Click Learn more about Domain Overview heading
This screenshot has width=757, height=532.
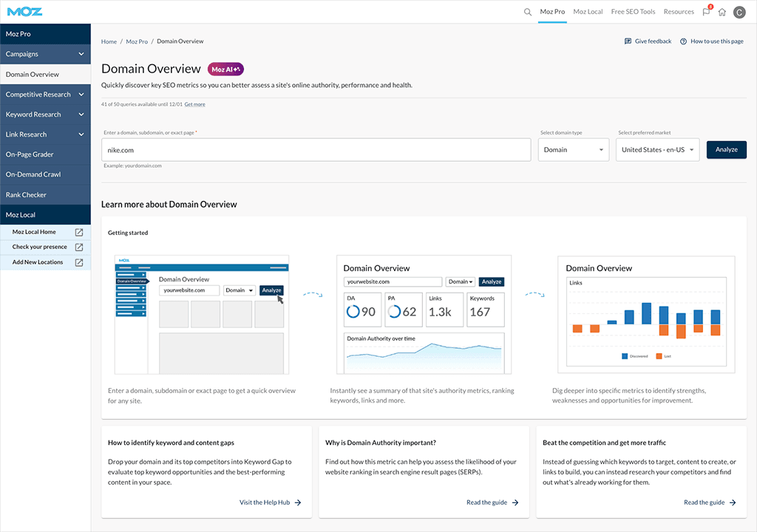tap(169, 205)
